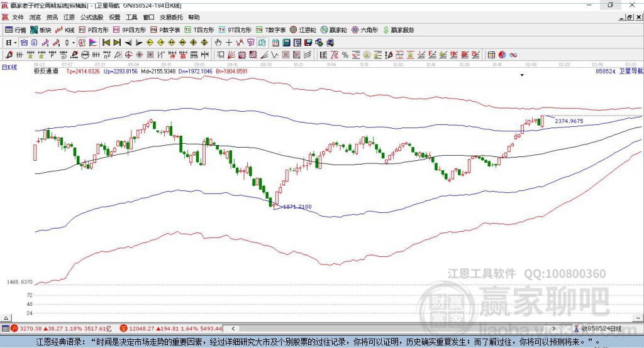Step chart left with black arrow
Viewport: 644px width, 348px height.
pyautogui.click(x=128, y=43)
